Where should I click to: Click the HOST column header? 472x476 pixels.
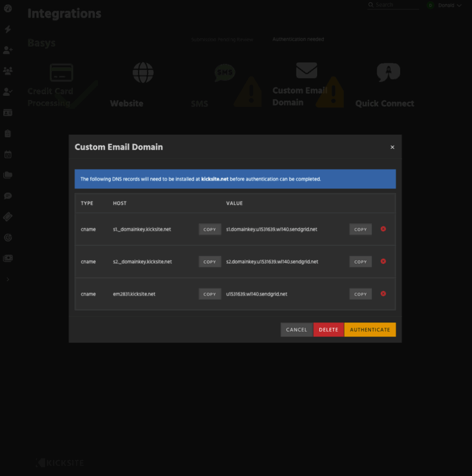[119, 204]
